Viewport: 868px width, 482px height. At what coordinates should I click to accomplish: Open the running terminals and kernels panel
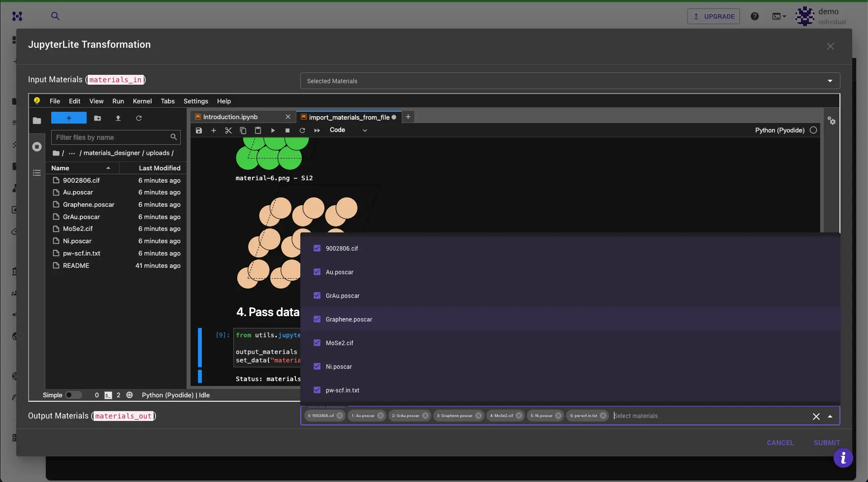[37, 146]
